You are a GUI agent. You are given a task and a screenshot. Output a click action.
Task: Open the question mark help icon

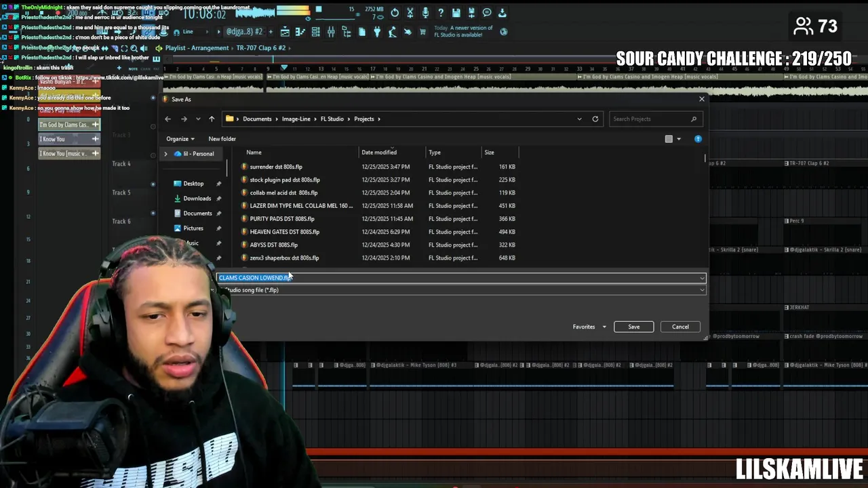[441, 13]
